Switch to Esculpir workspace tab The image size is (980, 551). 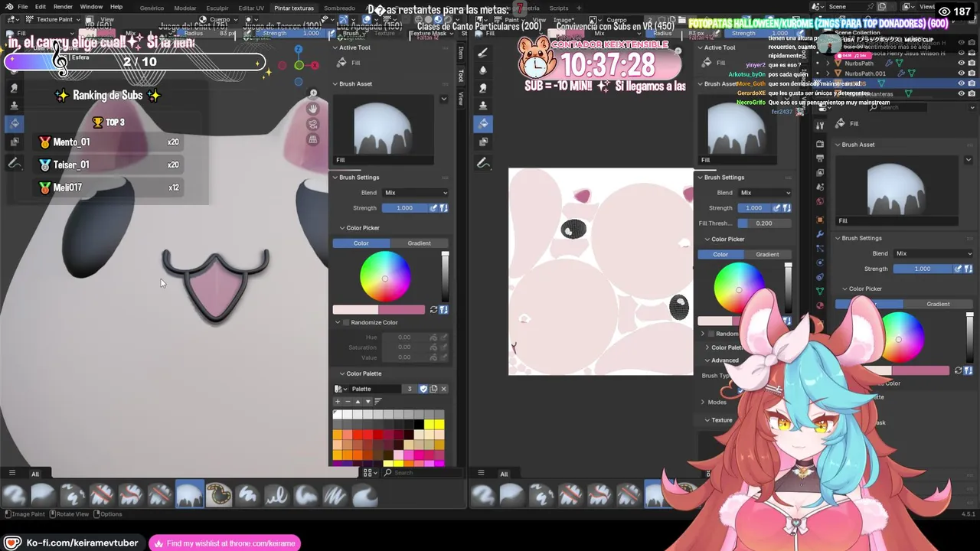[217, 8]
